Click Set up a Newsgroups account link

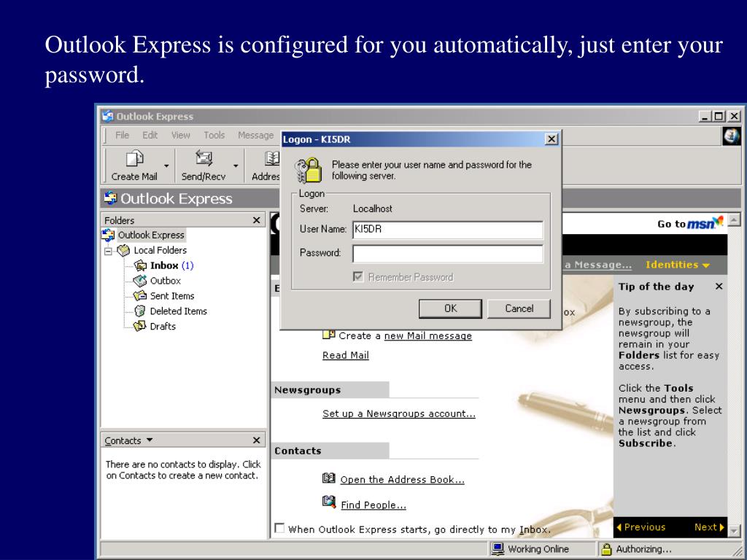pyautogui.click(x=399, y=414)
